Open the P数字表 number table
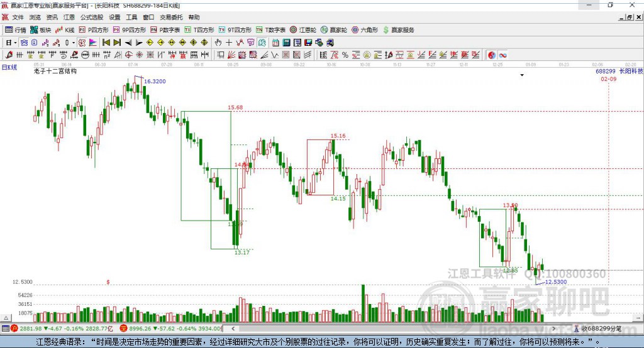This screenshot has width=644, height=348. point(165,30)
